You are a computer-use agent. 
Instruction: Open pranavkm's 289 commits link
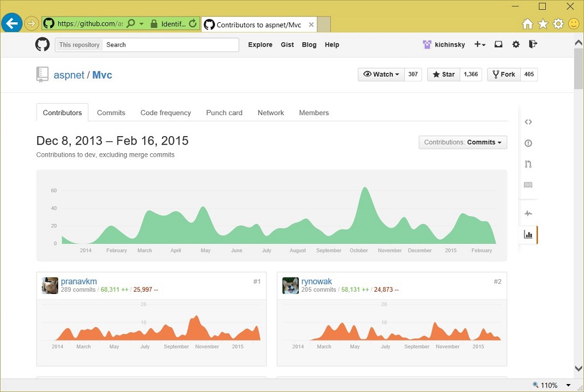tap(78, 289)
